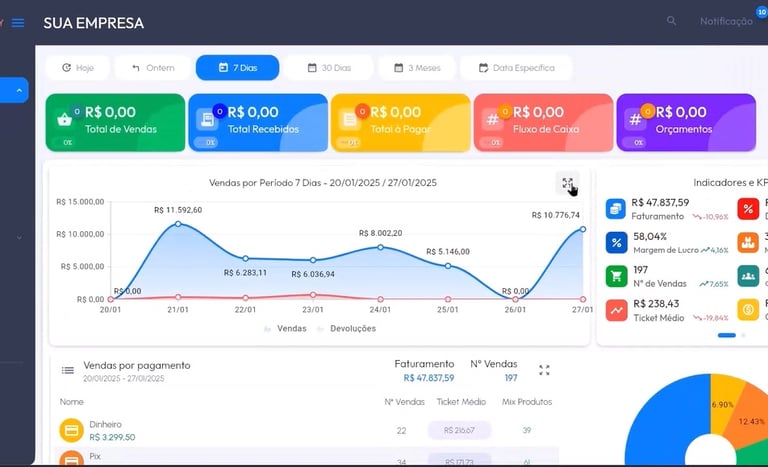The image size is (768, 467).
Task: Click the teal people KPI icon
Action: (x=748, y=276)
